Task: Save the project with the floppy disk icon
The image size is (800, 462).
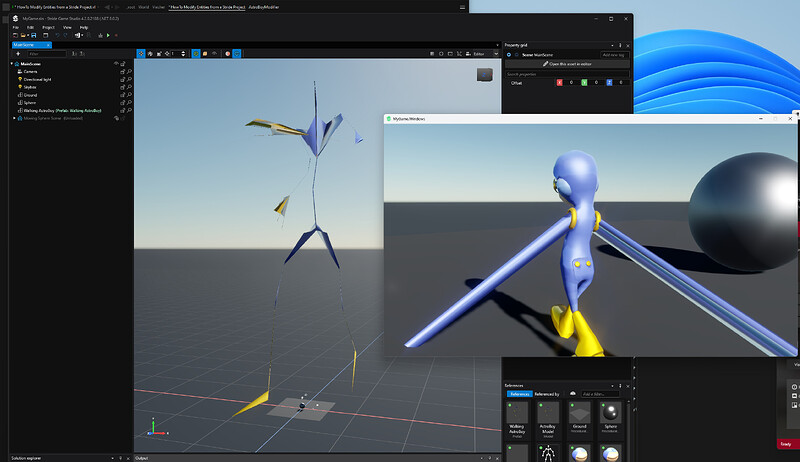Action: pos(34,35)
